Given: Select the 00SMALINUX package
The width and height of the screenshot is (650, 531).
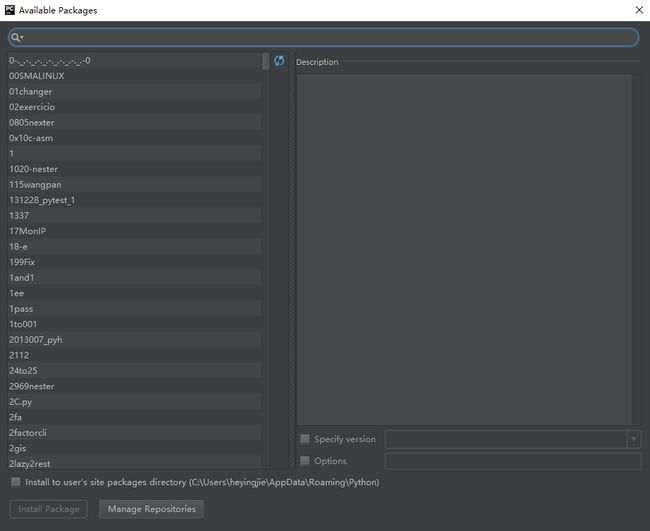Looking at the screenshot, I should pyautogui.click(x=135, y=76).
